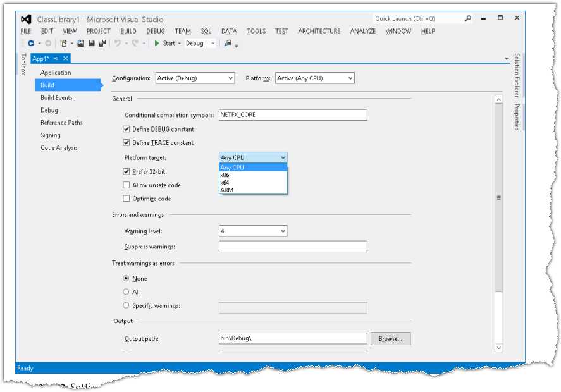
Task: Choose ARM in platform target list
Action: coord(253,190)
